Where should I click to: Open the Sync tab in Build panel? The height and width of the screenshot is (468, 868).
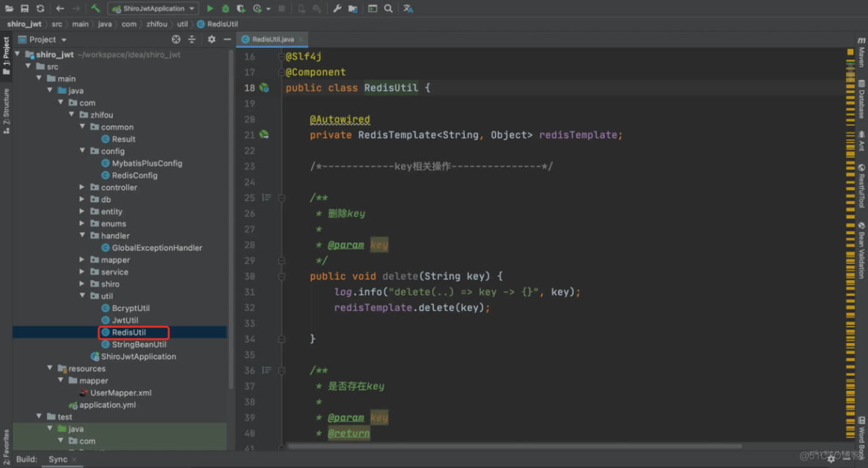pos(58,459)
